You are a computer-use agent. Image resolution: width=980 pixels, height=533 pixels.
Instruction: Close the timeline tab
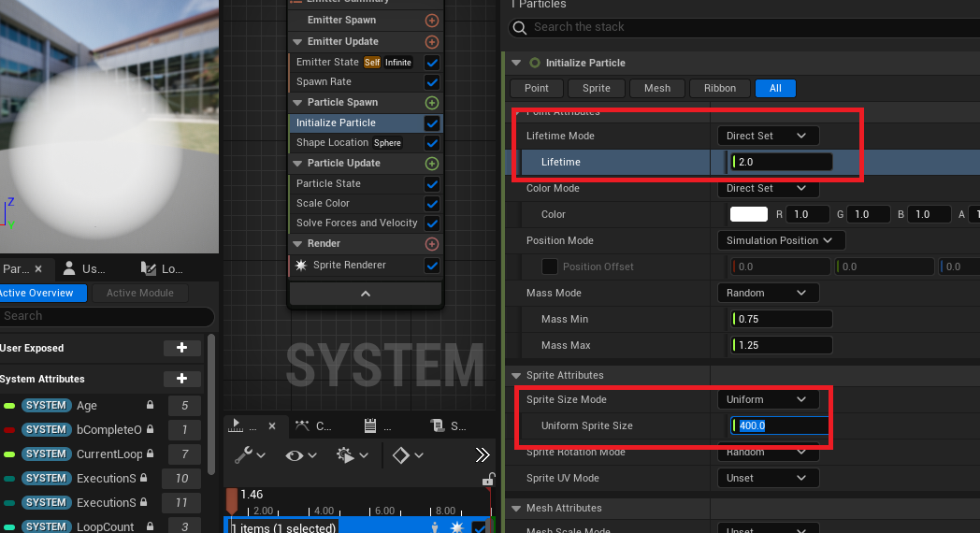point(272,426)
